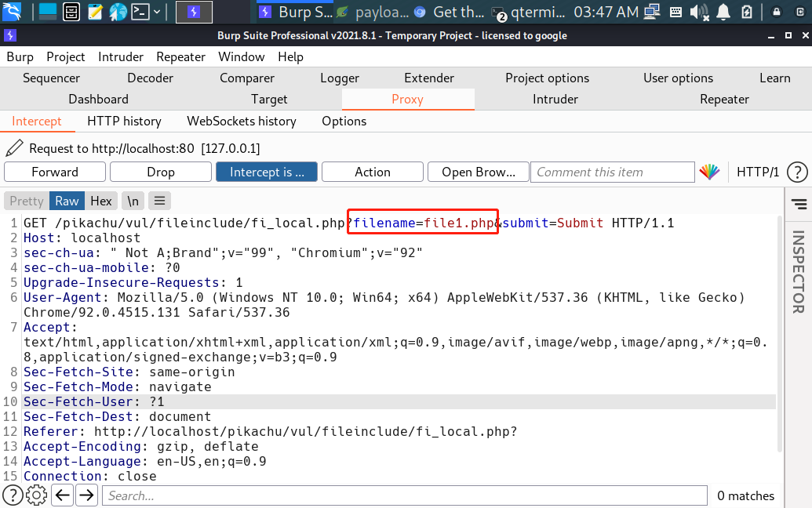
Task: Open the Kali applications menu icon
Action: pyautogui.click(x=12, y=12)
